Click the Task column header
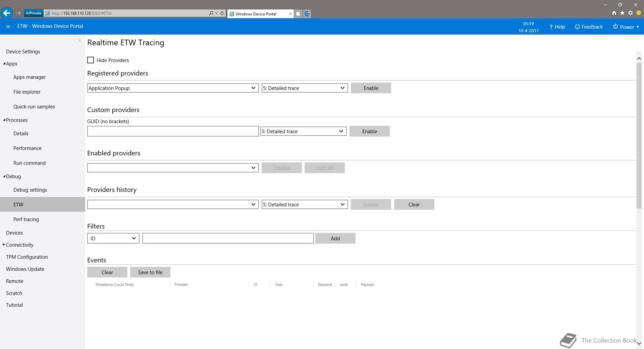Screen dimensions: 644x349 click(x=278, y=285)
